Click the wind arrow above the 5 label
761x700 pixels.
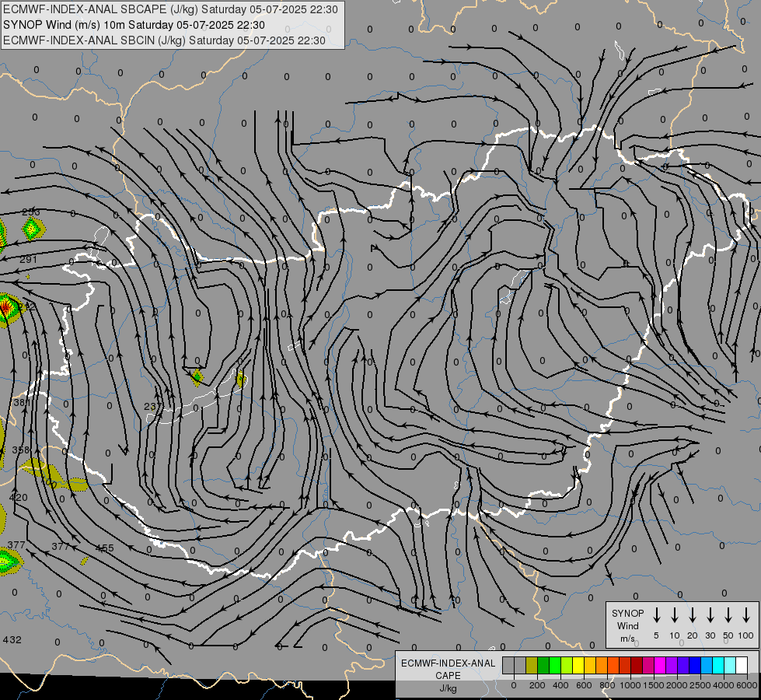tap(656, 614)
